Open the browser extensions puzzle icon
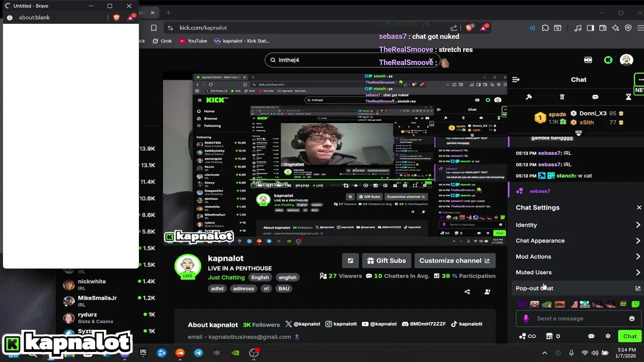The width and height of the screenshot is (644, 362). coord(545,28)
